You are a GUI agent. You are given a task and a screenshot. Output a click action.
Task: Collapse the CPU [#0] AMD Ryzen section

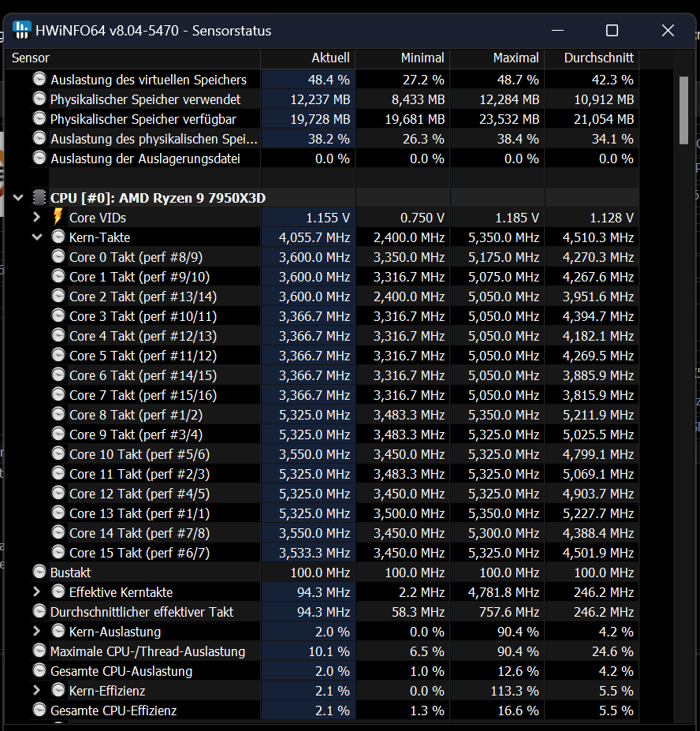(18, 198)
